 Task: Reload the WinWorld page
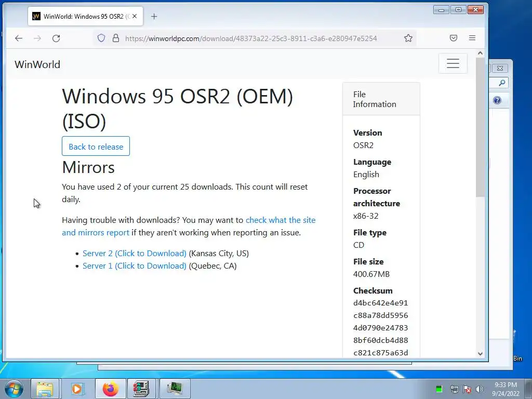point(56,38)
